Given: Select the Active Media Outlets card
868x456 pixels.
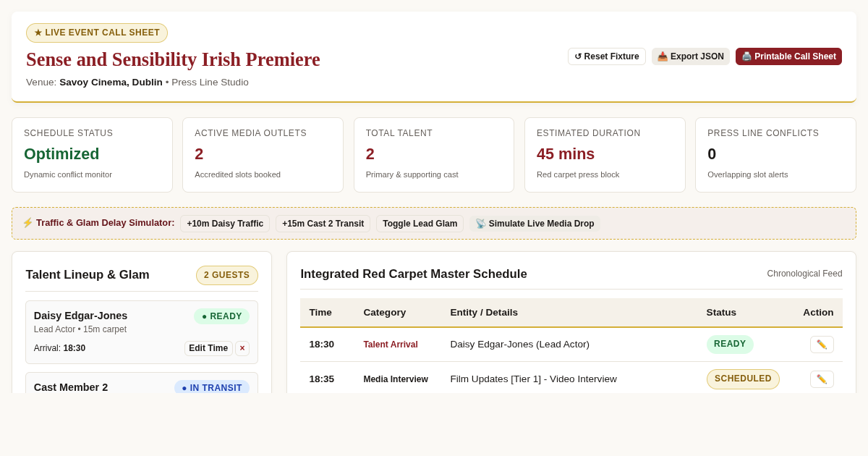Looking at the screenshot, I should pyautogui.click(x=263, y=155).
